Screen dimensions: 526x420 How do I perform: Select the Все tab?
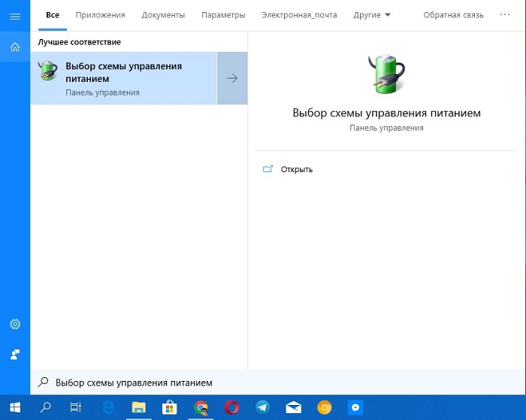(53, 15)
